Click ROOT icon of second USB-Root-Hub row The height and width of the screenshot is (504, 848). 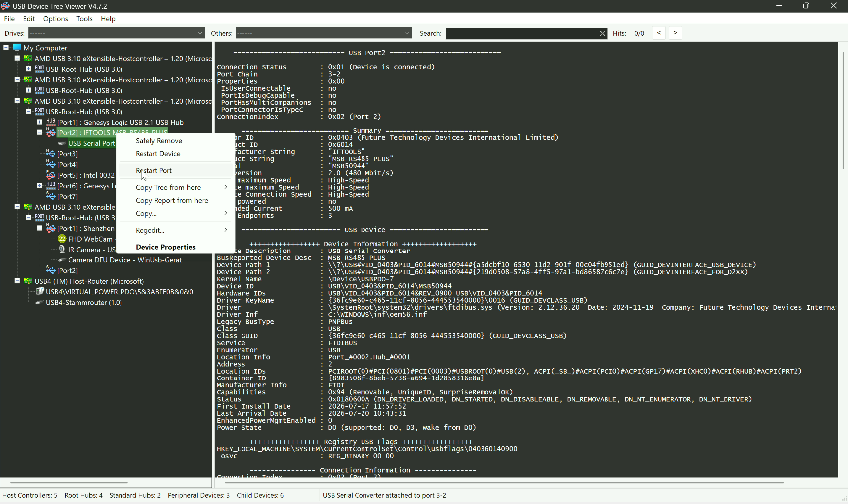tap(40, 90)
